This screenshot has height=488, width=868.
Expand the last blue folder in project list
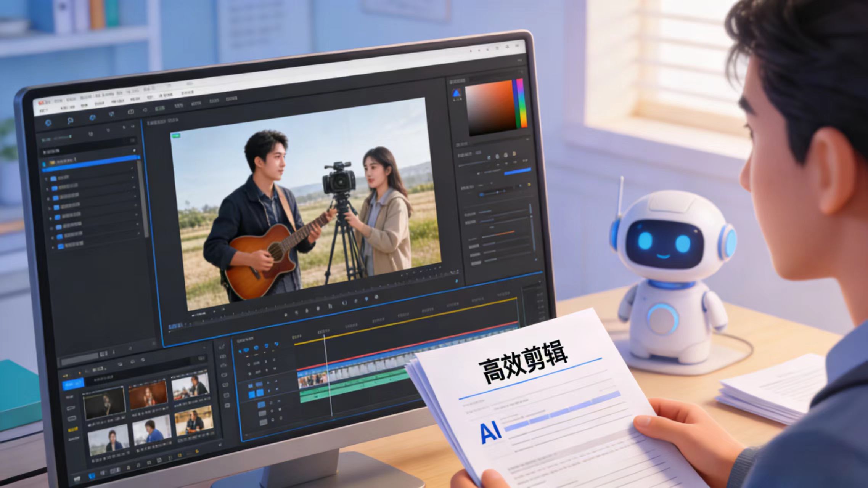click(x=60, y=246)
